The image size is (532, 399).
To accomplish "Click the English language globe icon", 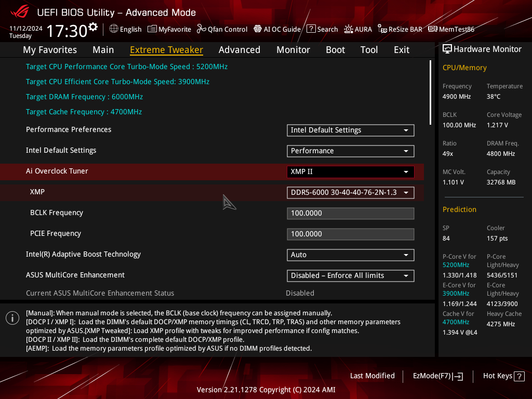I will [x=114, y=29].
